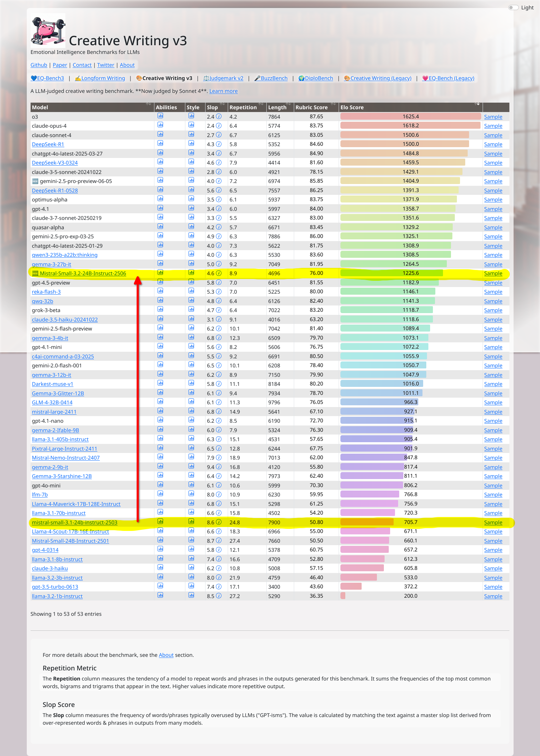Open Abilities chart icon for o3
540x756 pixels.
[160, 116]
